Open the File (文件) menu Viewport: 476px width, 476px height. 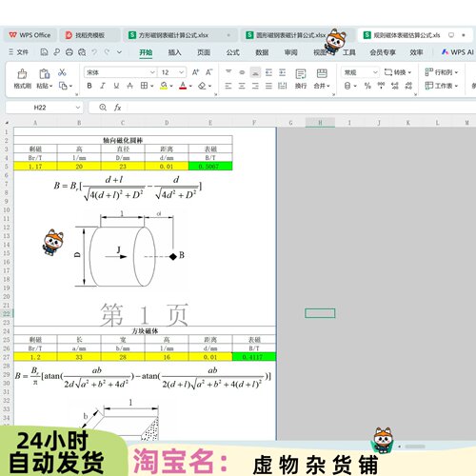[19, 52]
